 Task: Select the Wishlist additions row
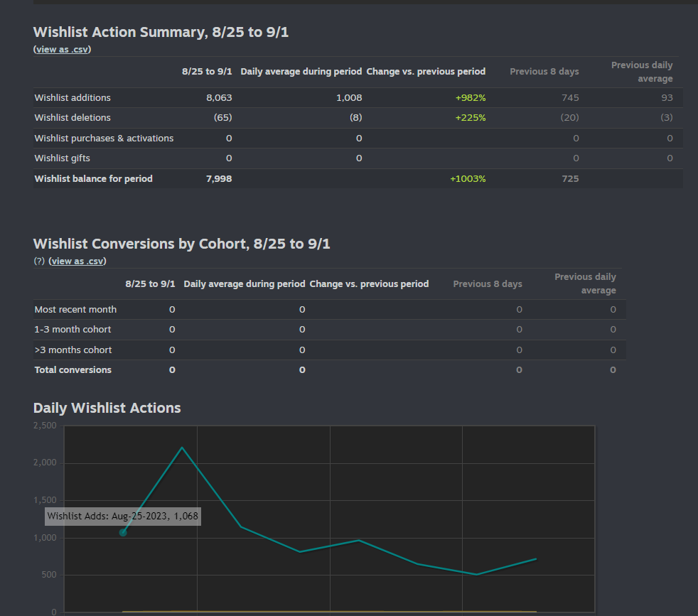point(73,97)
